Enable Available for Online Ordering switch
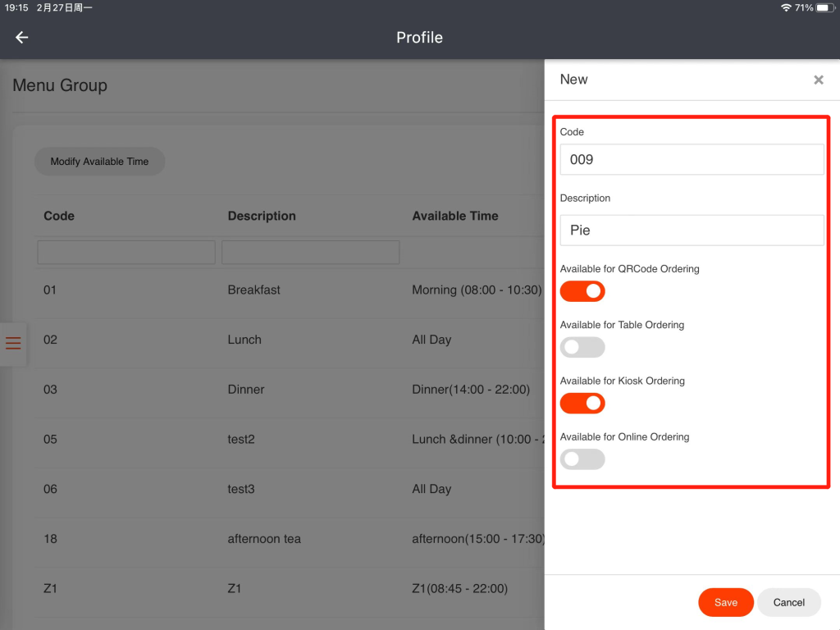The width and height of the screenshot is (840, 630). pos(582,459)
